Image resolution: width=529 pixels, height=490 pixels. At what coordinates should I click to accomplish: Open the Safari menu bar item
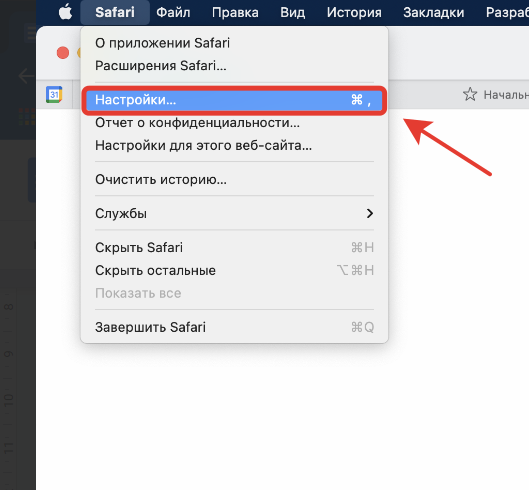115,12
